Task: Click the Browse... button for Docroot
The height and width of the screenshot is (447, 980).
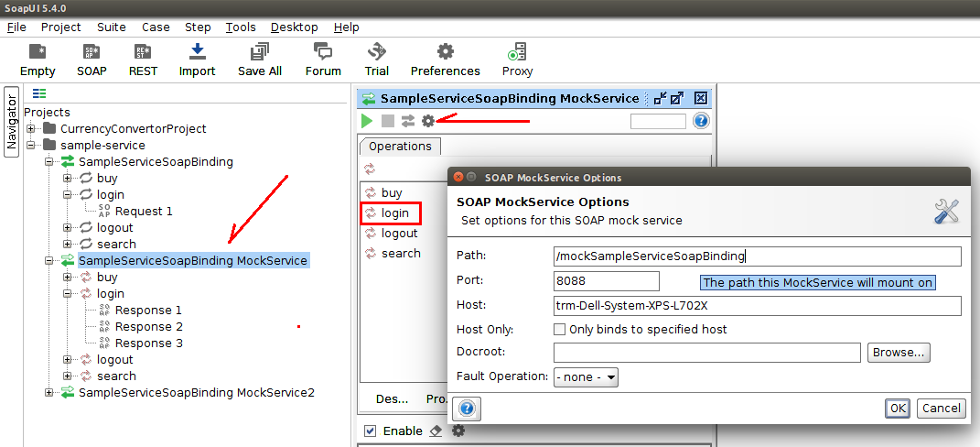Action: coord(899,353)
